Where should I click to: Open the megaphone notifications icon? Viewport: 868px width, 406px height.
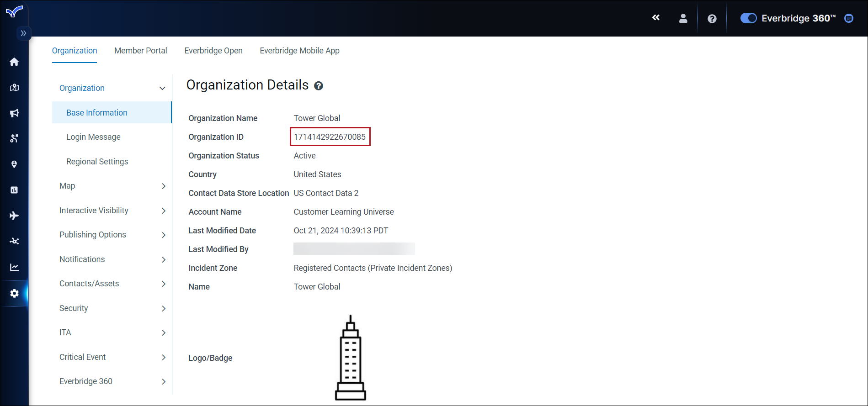(x=14, y=113)
